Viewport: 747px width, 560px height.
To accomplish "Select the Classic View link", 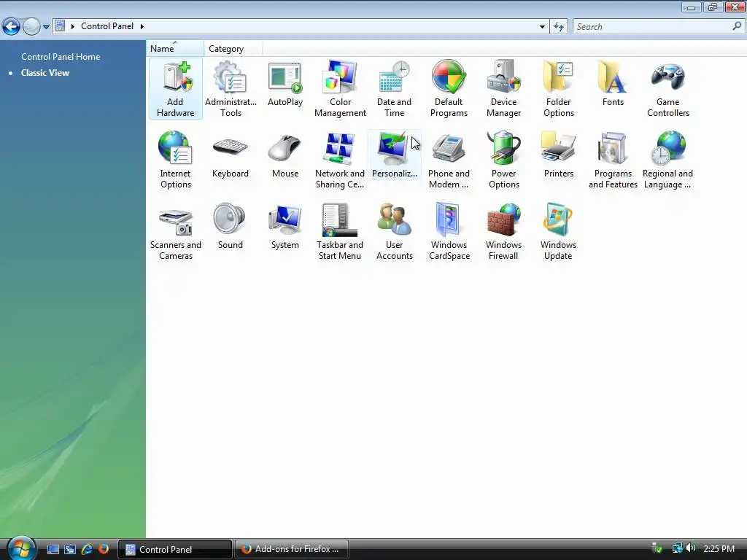I will [x=45, y=73].
